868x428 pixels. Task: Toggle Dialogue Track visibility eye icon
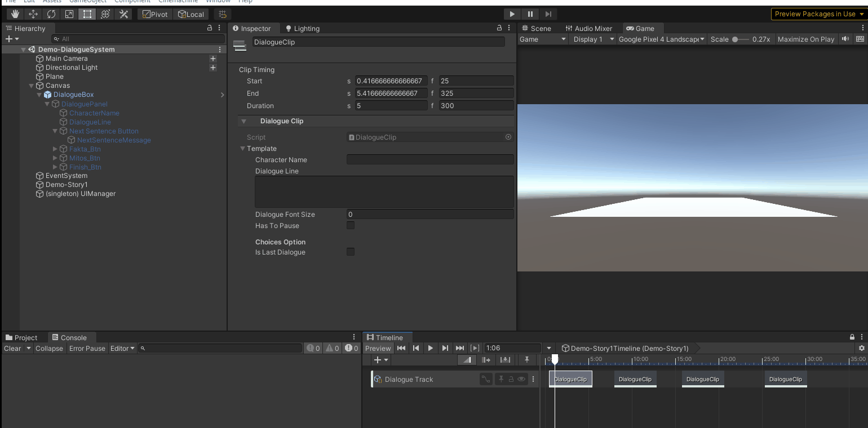pyautogui.click(x=521, y=380)
